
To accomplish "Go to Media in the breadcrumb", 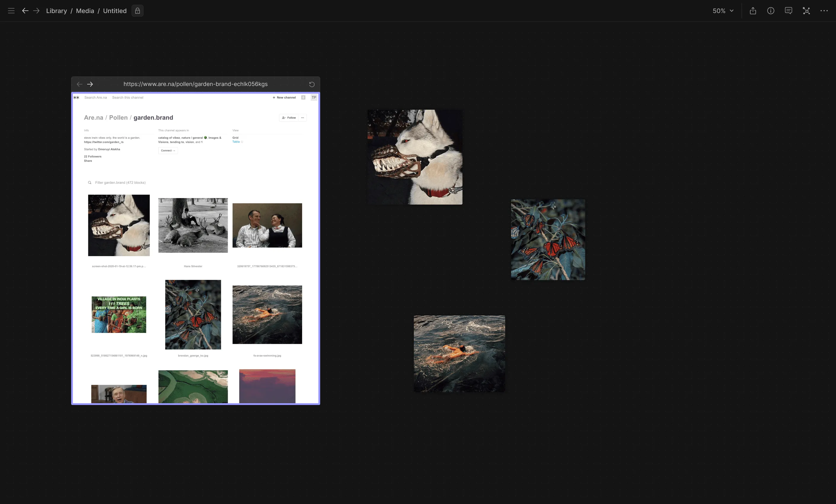I will (x=85, y=11).
